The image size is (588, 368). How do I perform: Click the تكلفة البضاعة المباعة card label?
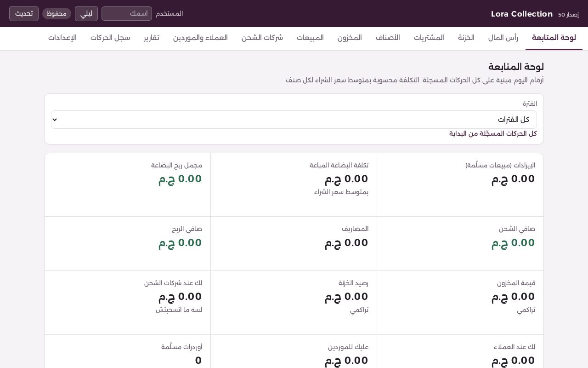(339, 165)
